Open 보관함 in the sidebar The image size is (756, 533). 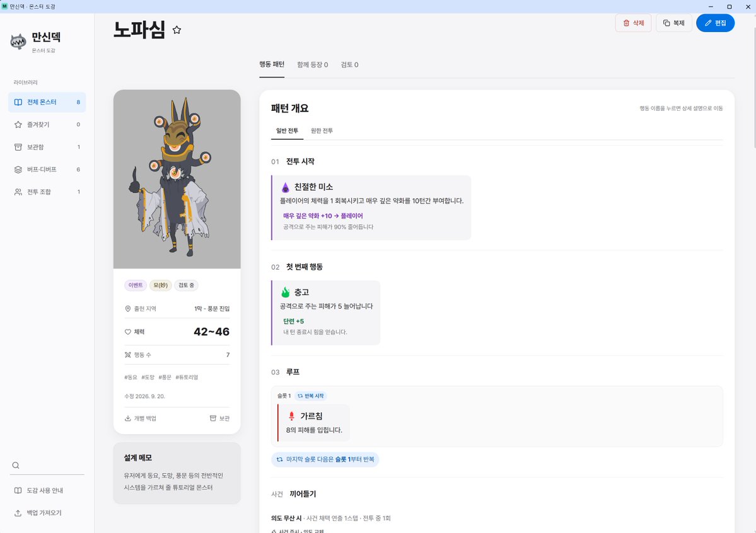coord(47,147)
